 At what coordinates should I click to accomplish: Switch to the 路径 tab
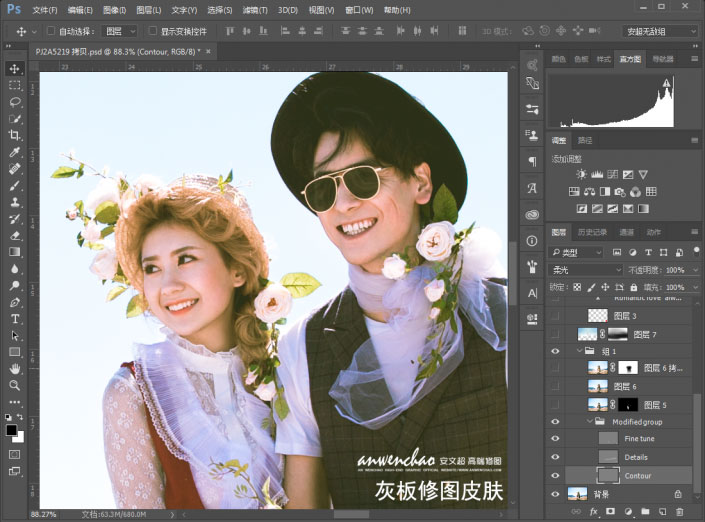coord(585,140)
